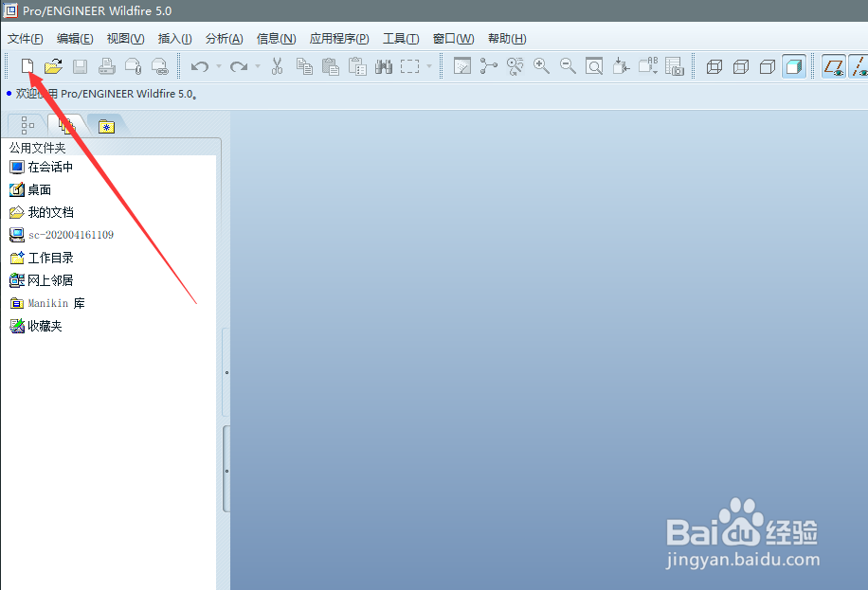Click the Paste Special icon
Screen dimensions: 868x590
(x=357, y=66)
